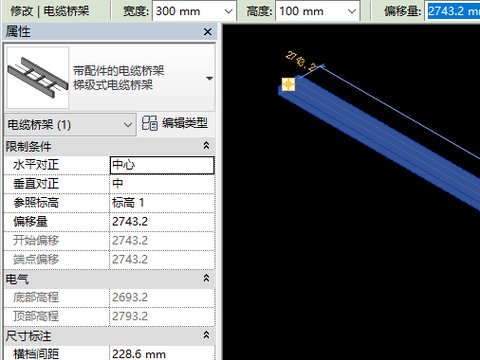Image resolution: width=480 pixels, height=360 pixels.
Task: Click the 水平对正 value field 中心
Action: (x=162, y=165)
